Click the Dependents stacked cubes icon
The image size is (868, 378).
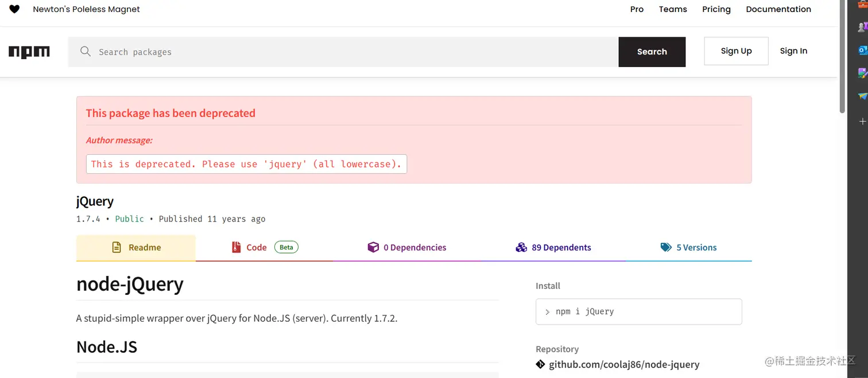click(x=521, y=247)
